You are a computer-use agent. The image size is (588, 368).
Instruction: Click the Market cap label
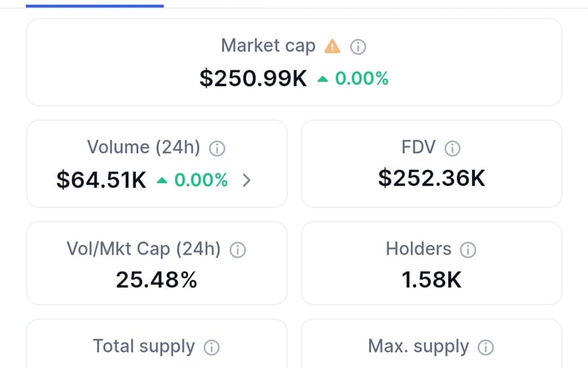click(268, 46)
